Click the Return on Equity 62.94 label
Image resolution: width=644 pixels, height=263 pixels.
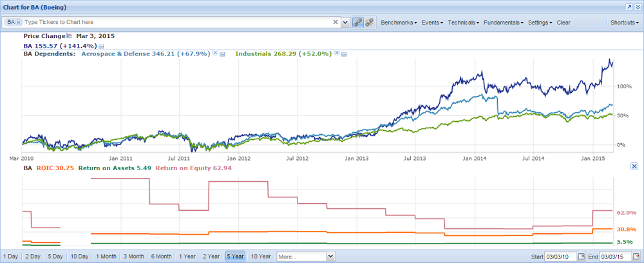coord(194,168)
